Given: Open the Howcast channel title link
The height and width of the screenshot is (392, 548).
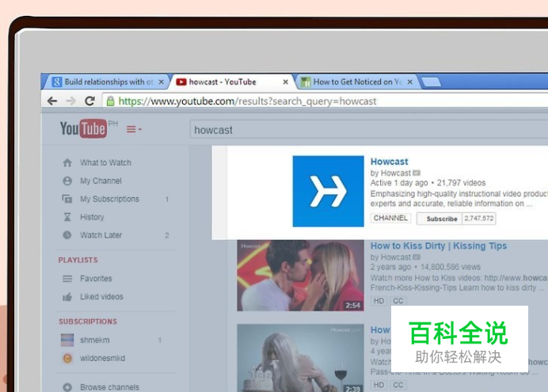Looking at the screenshot, I should point(390,162).
